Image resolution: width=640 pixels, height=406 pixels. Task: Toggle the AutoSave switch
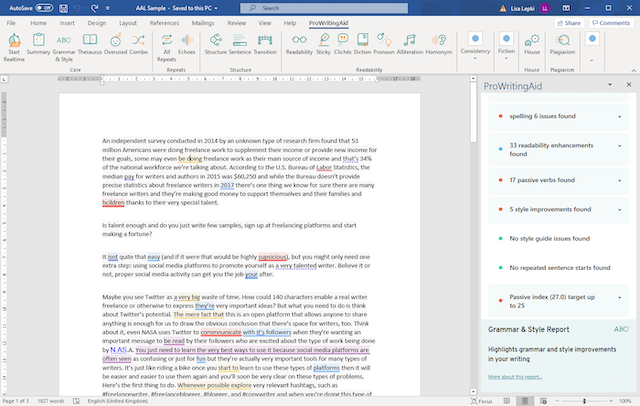pyautogui.click(x=44, y=8)
